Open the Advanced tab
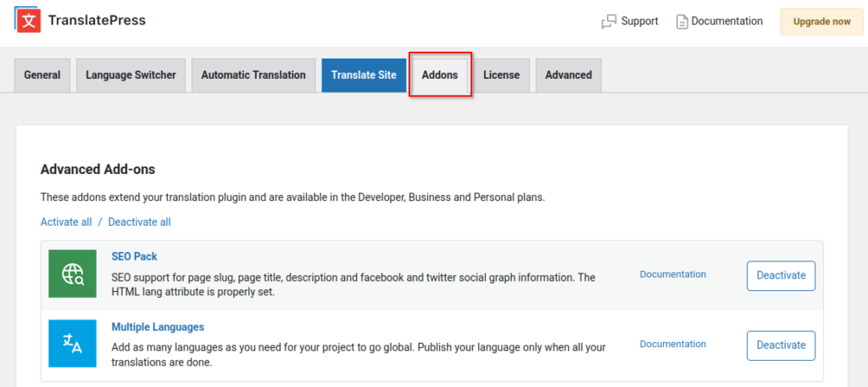 (569, 75)
